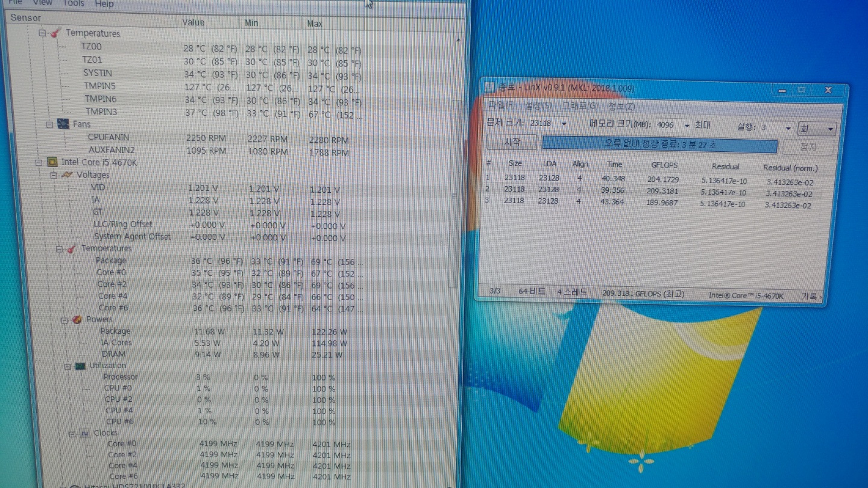Open the 정보(Z) menu in LinX
Viewport: 868px width, 488px height.
[621, 107]
